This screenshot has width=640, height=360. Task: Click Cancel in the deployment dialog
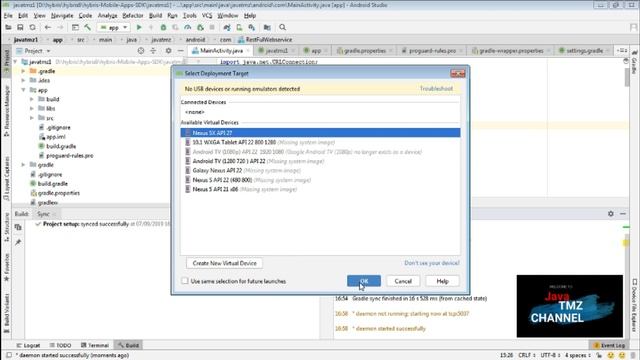click(x=403, y=281)
